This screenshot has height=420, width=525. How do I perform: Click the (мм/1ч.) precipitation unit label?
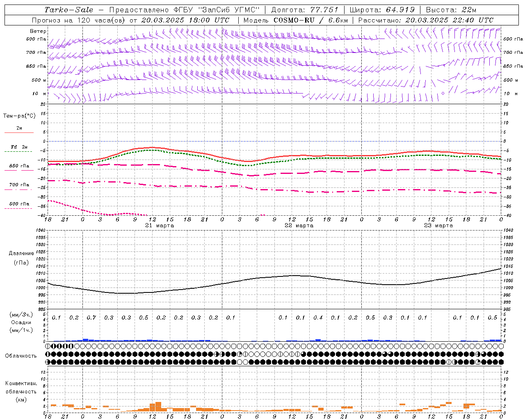click(x=22, y=330)
